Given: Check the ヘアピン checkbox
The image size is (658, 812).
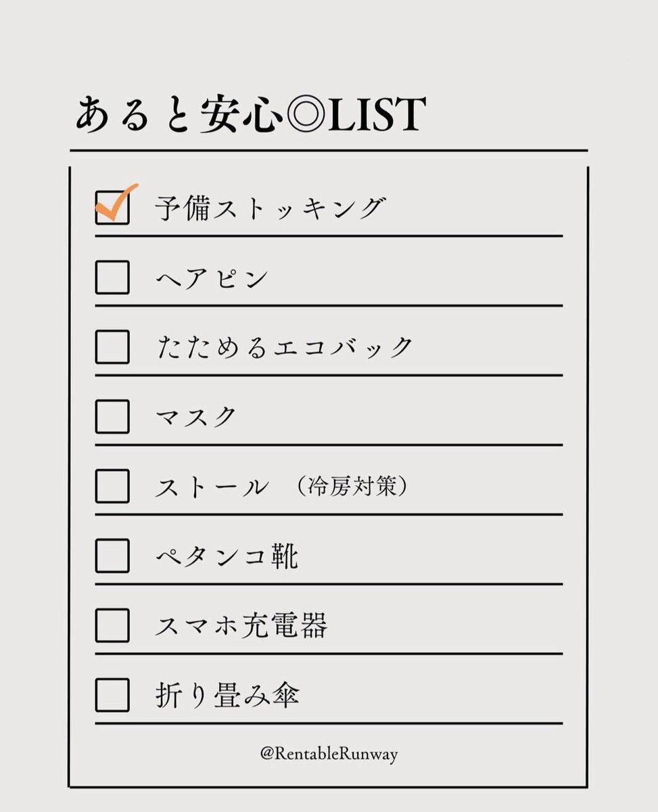Looking at the screenshot, I should coord(112,277).
